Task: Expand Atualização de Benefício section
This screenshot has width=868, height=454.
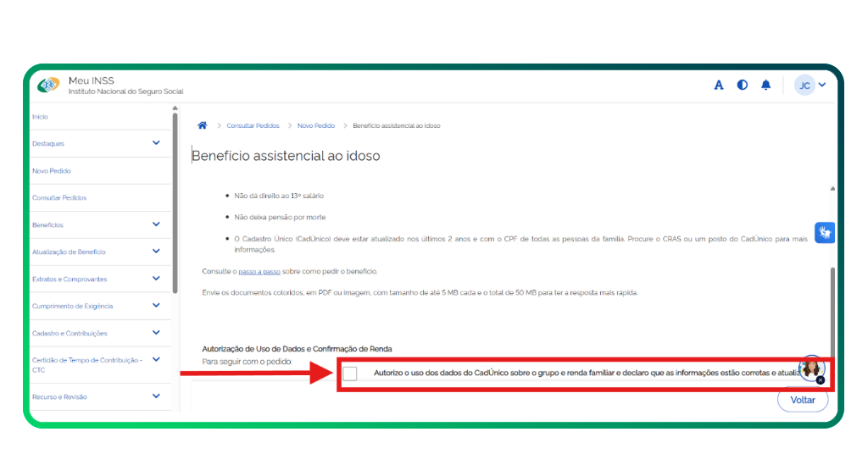Action: 156,251
